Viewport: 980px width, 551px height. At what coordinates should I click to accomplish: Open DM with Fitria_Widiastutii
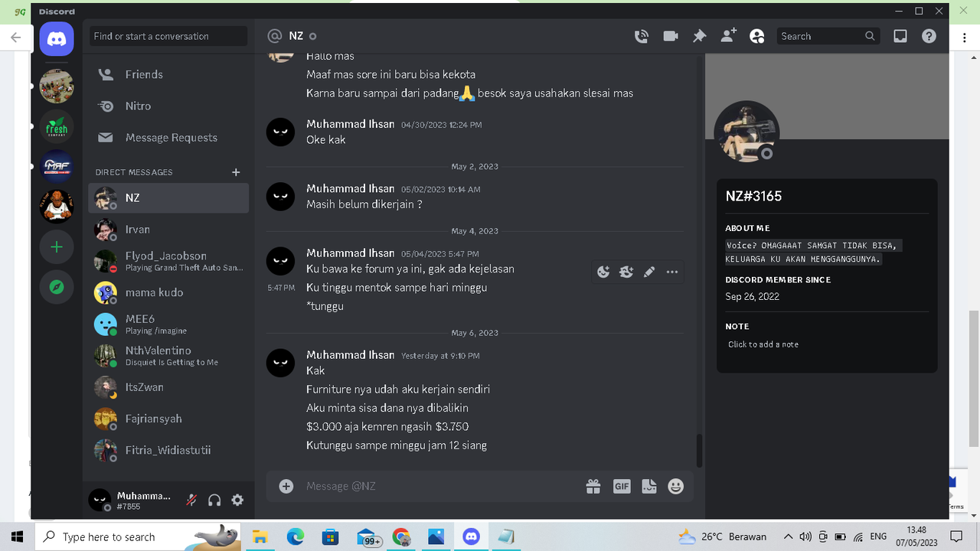[x=168, y=450]
